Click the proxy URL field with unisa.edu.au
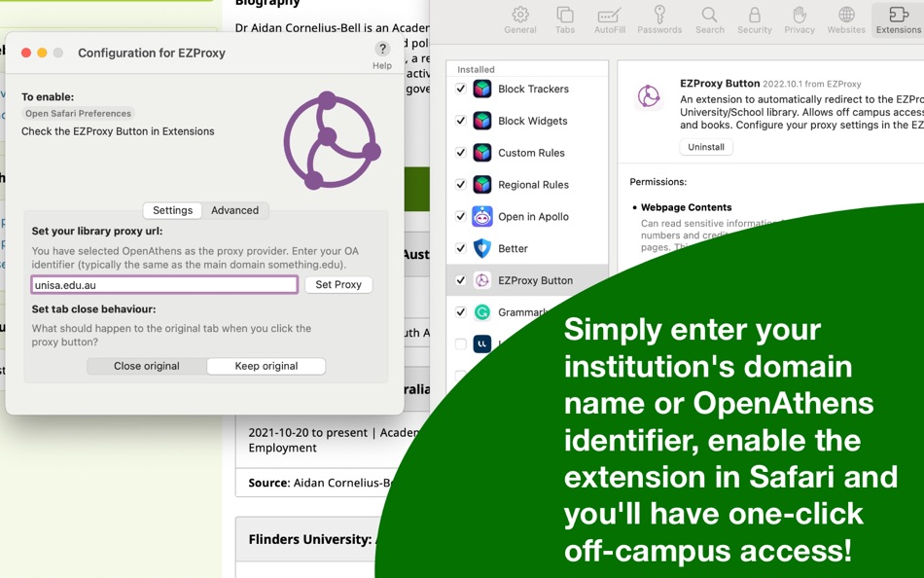924x578 pixels. coord(164,285)
